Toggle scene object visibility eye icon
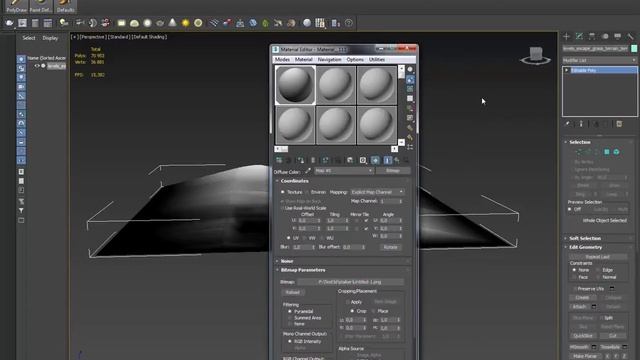640x360 pixels. click(x=37, y=66)
